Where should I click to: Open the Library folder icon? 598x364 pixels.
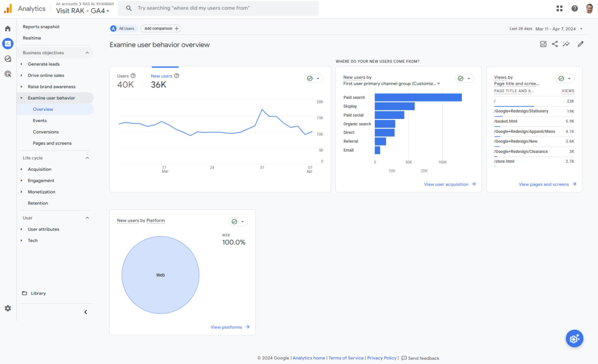coord(25,293)
